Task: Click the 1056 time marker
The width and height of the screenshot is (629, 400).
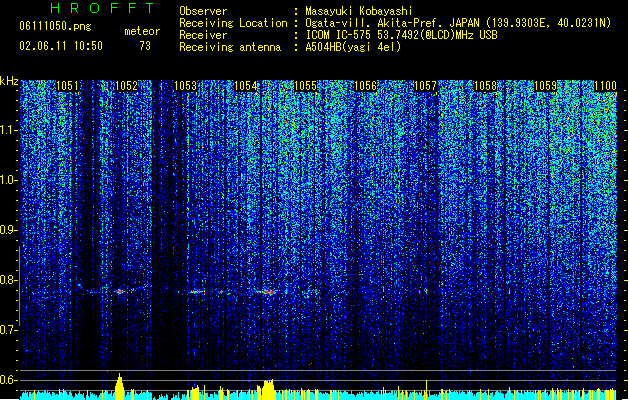Action: point(365,86)
